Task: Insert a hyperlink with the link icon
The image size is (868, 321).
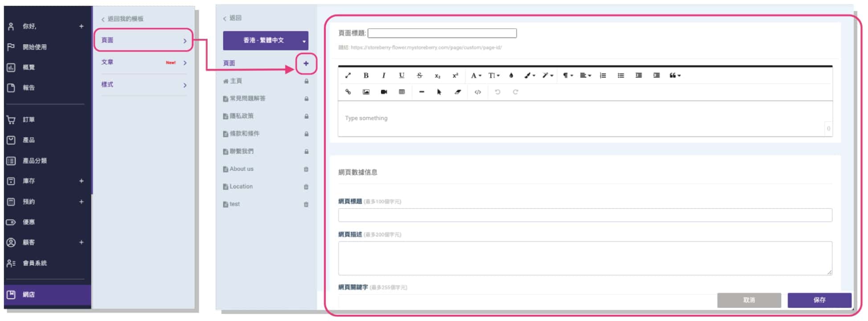Action: pos(348,92)
